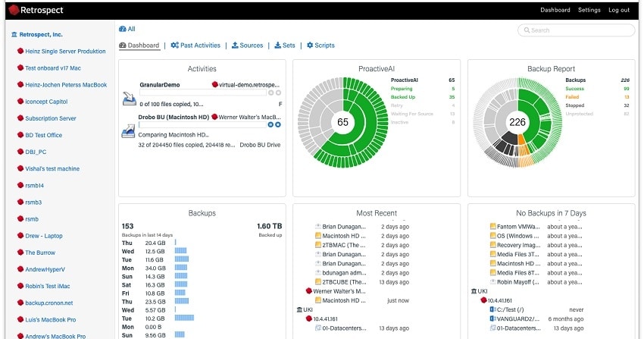Click the Retrospect logo in header

(38, 10)
